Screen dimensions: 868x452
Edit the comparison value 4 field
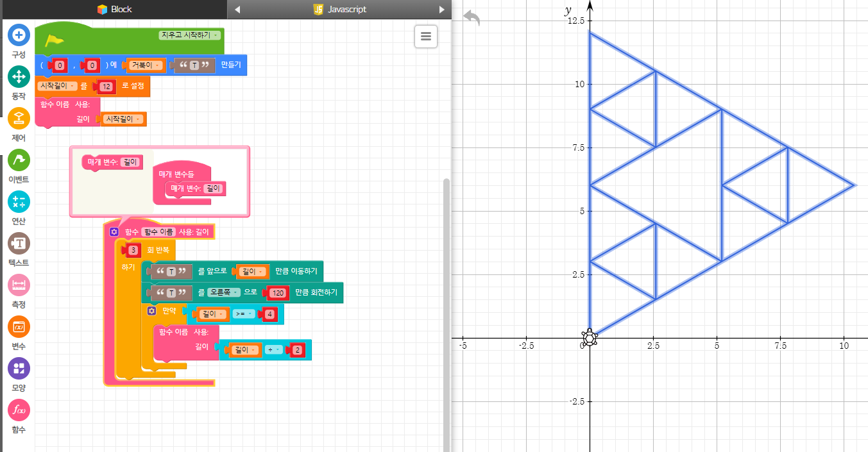pos(269,314)
